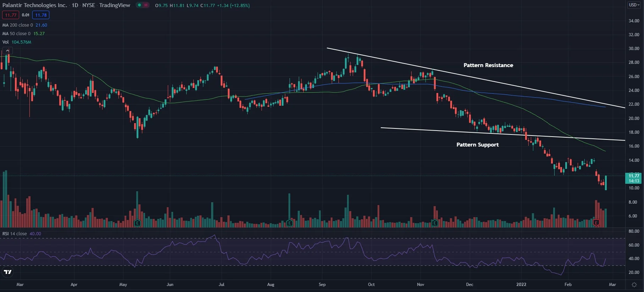Click the 10.00 price axis label

[x=634, y=188]
